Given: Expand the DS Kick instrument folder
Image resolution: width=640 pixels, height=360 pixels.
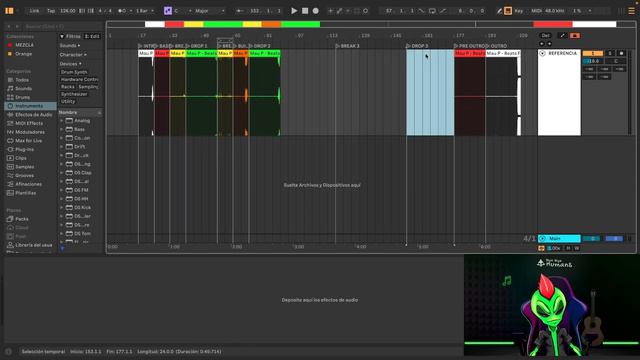Looking at the screenshot, I should coord(62,207).
